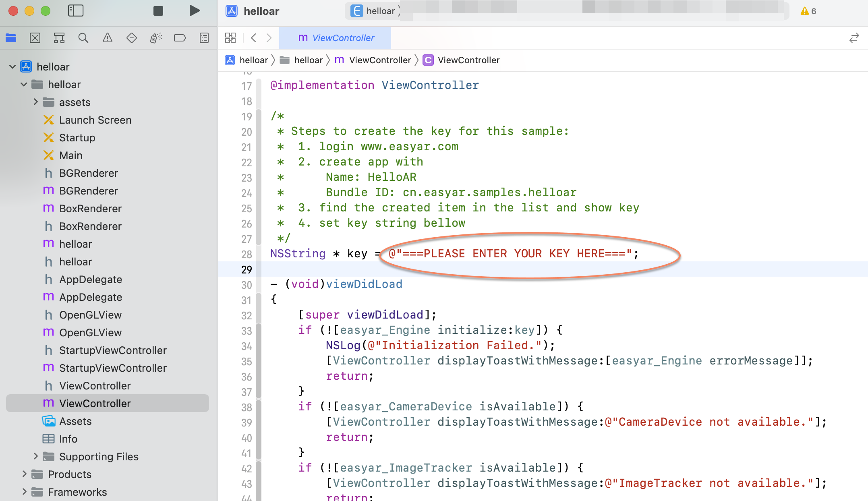Toggle the navigator sidebar visibility
The height and width of the screenshot is (501, 868).
point(76,11)
